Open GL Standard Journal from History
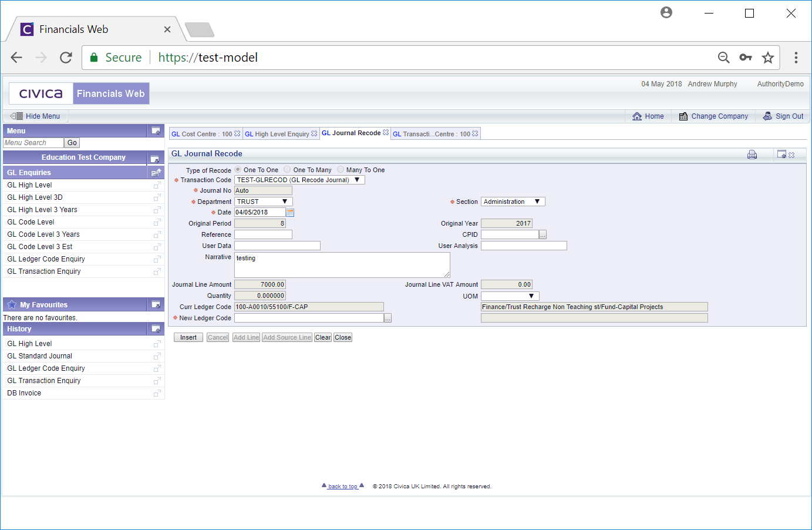This screenshot has width=812, height=530. (x=39, y=356)
